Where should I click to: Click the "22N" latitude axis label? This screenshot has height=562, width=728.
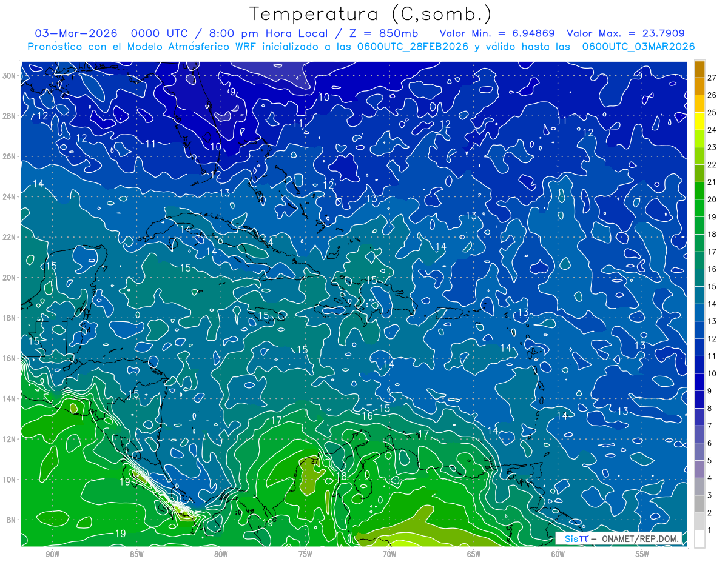9,237
